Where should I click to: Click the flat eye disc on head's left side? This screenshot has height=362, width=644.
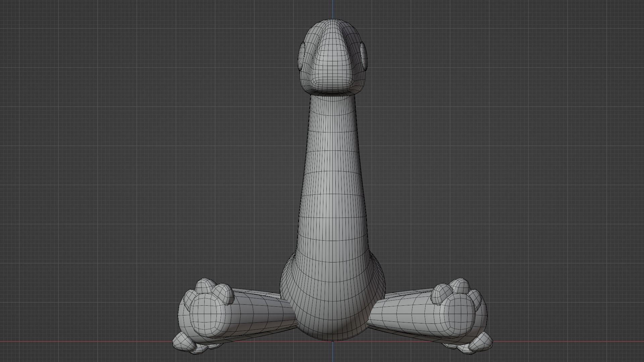coord(301,56)
